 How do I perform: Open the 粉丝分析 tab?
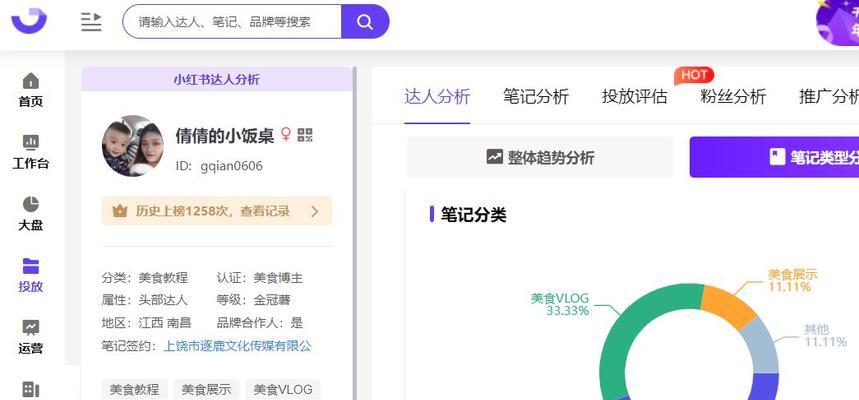733,96
